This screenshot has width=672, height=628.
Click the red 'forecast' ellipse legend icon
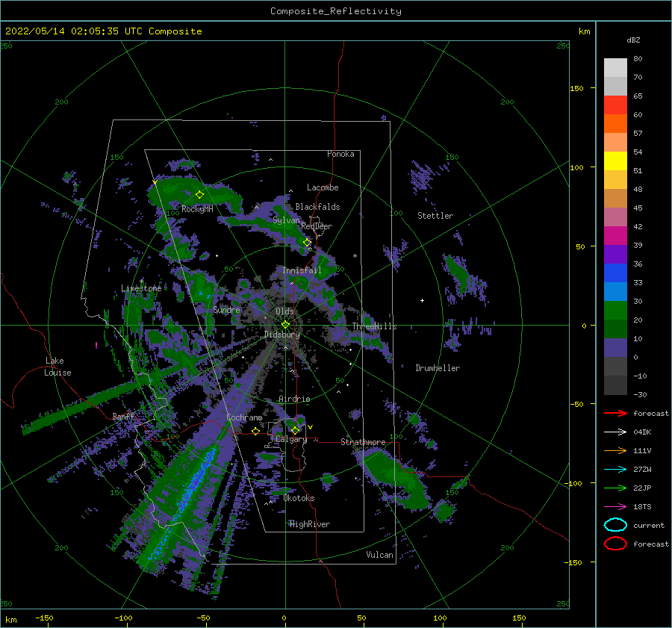615,544
